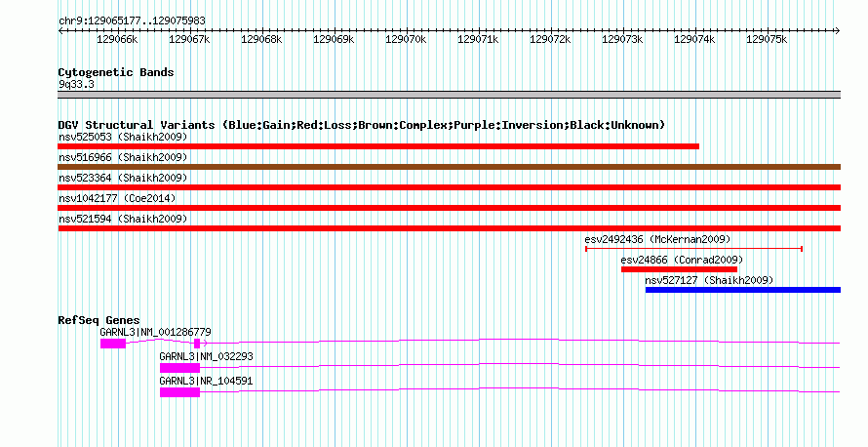Select the brown nsv516966 complex variant bar
The height and width of the screenshot is (447, 868).
coord(450,167)
